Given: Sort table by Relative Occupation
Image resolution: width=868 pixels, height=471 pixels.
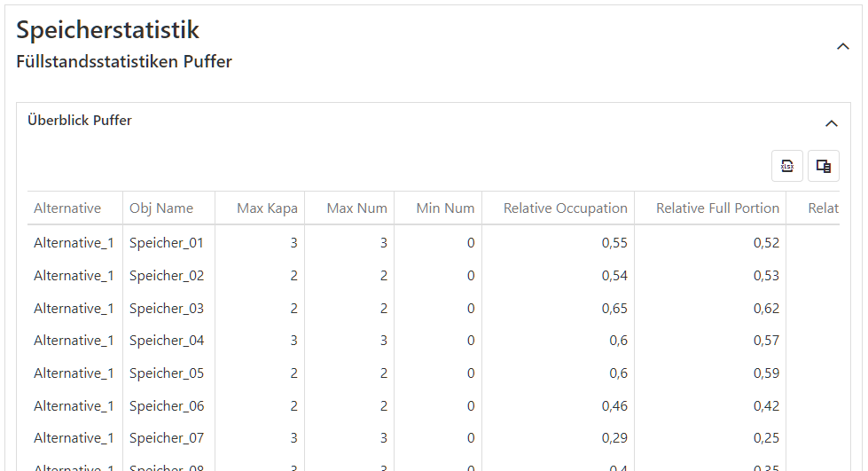Looking at the screenshot, I should coord(565,208).
